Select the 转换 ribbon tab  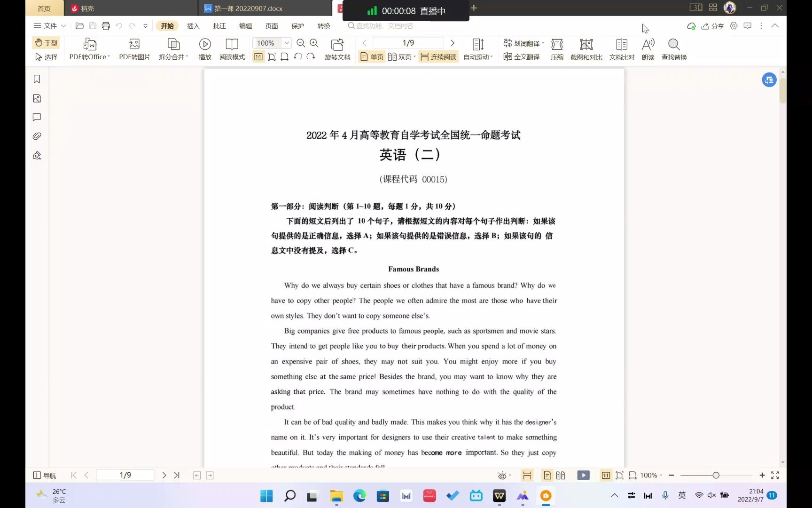(x=324, y=26)
